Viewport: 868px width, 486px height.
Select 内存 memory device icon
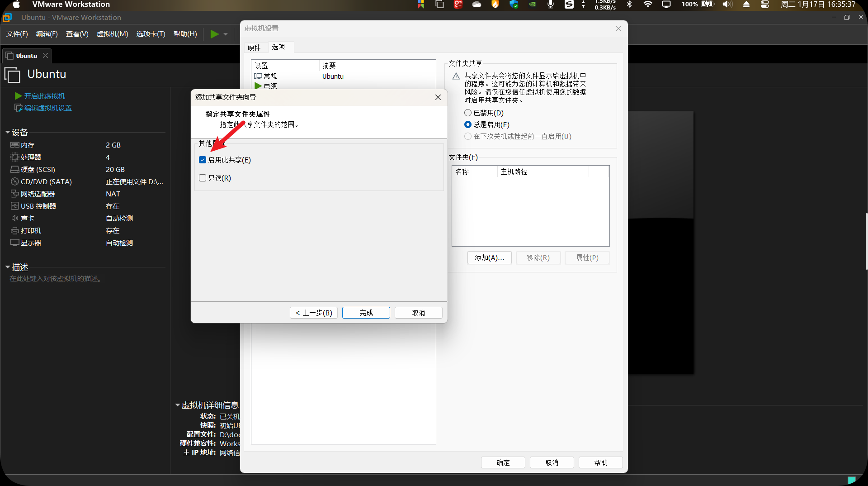point(15,145)
